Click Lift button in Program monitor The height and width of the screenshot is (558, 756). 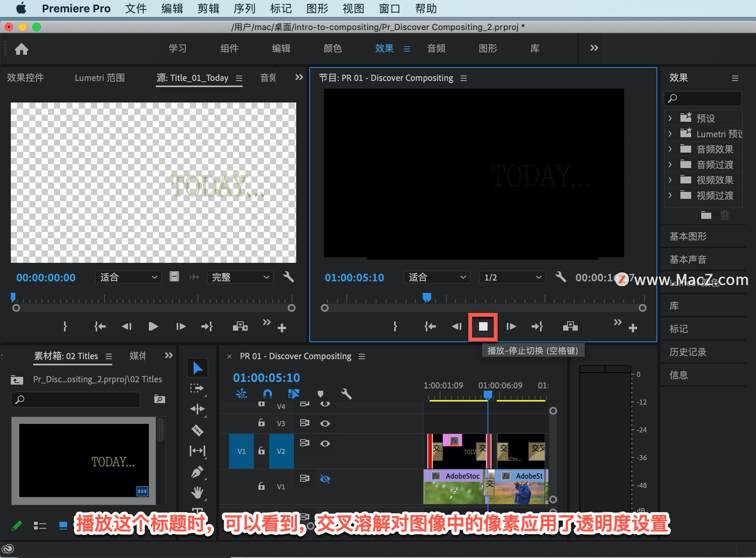(x=570, y=326)
